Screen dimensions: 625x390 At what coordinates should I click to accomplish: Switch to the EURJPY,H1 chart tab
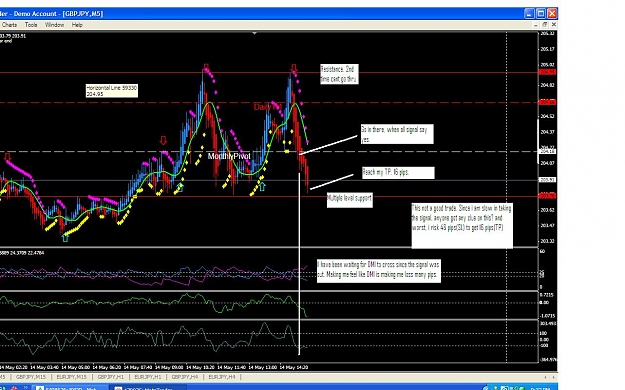[147, 377]
